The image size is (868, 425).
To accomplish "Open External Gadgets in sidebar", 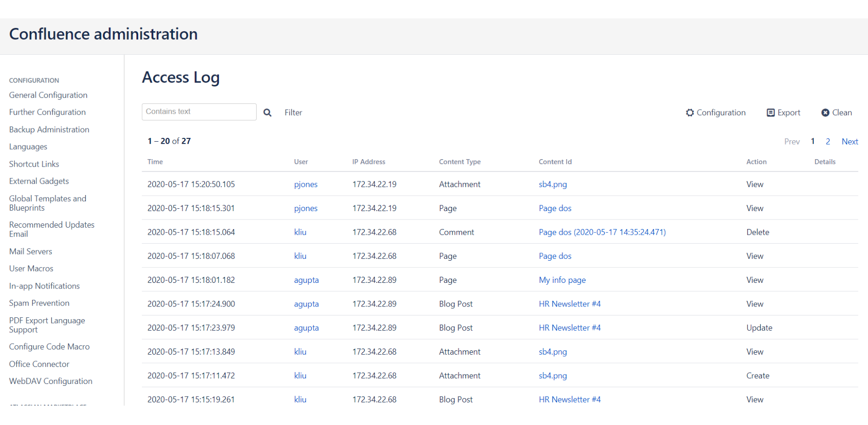I will pos(39,181).
